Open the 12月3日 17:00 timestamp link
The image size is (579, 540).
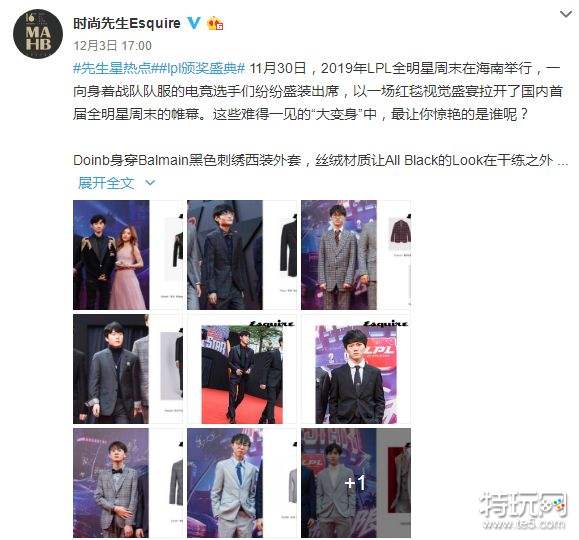click(112, 46)
